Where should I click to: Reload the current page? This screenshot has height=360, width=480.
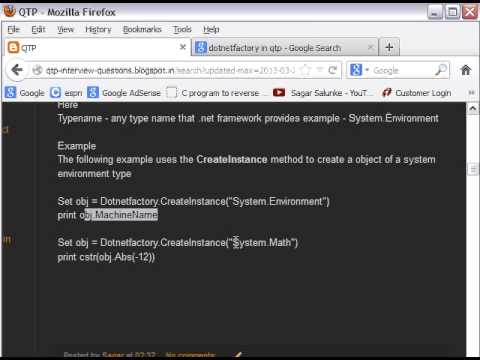pyautogui.click(x=332, y=70)
